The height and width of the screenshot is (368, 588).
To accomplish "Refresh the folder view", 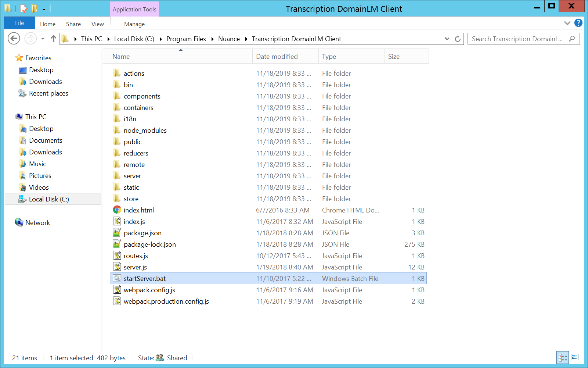I will coord(458,39).
